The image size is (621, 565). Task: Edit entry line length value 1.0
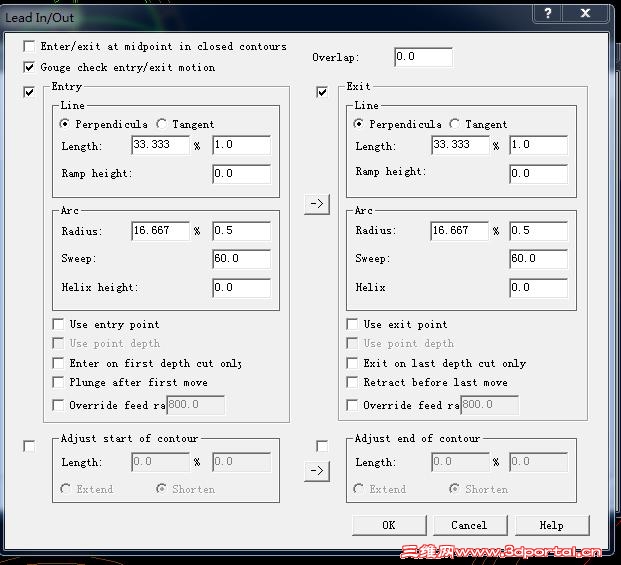tap(242, 145)
